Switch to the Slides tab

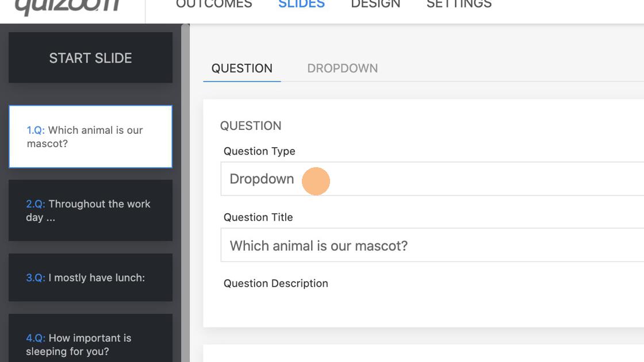301,4
